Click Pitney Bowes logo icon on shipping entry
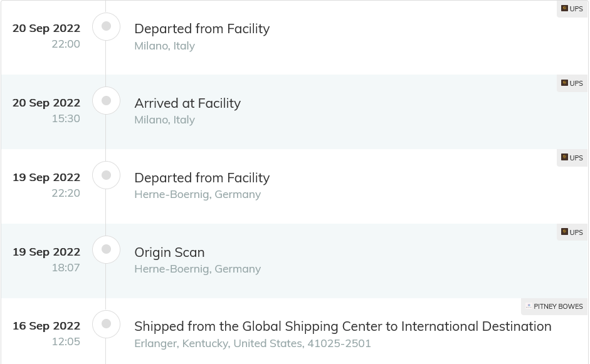This screenshot has height=364, width=590. click(x=529, y=306)
